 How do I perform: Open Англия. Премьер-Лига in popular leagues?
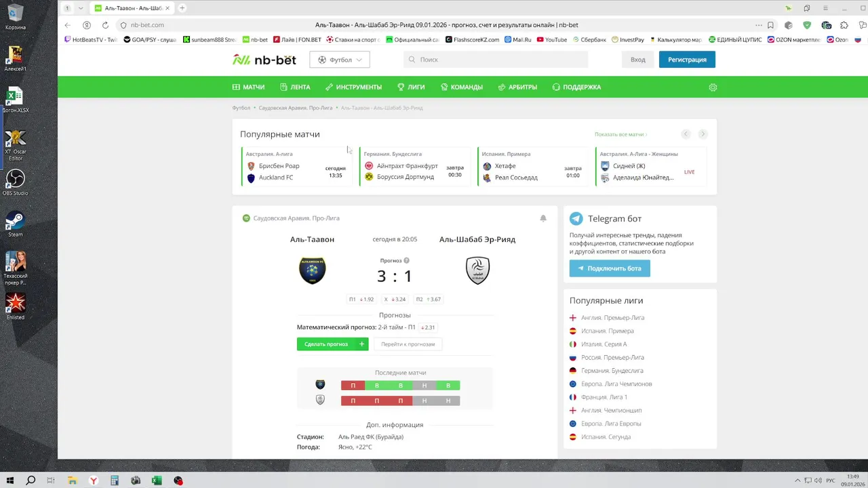pos(612,318)
